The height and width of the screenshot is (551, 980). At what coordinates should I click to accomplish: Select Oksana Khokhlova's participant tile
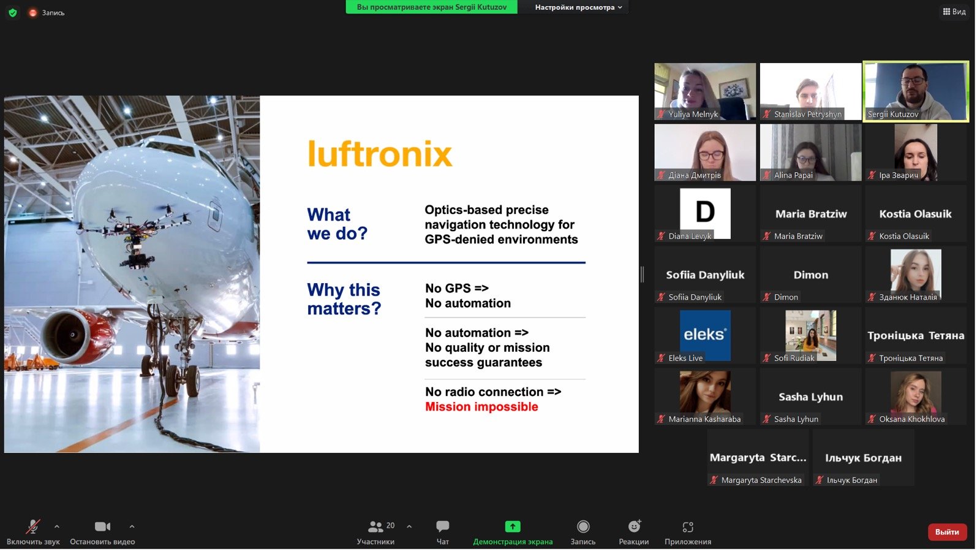(916, 396)
